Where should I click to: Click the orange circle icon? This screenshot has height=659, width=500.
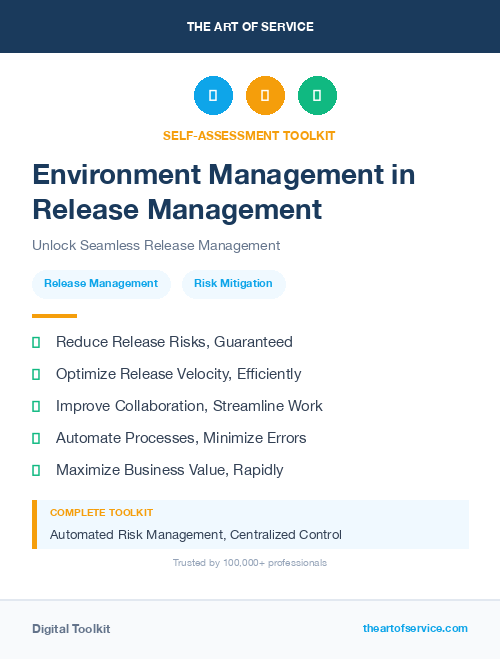pos(265,95)
